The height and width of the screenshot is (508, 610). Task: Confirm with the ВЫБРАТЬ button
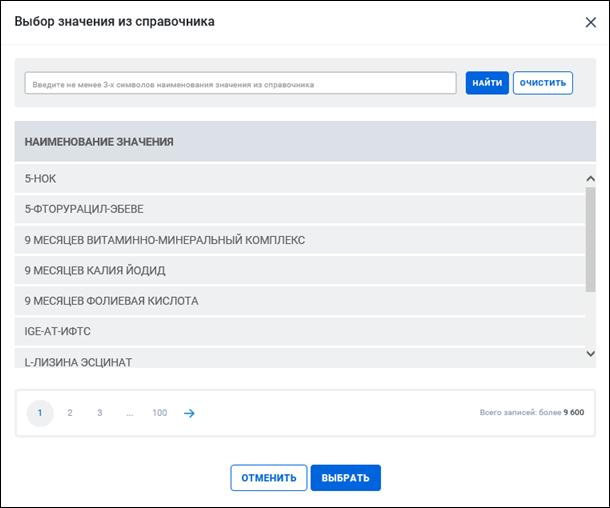point(345,478)
